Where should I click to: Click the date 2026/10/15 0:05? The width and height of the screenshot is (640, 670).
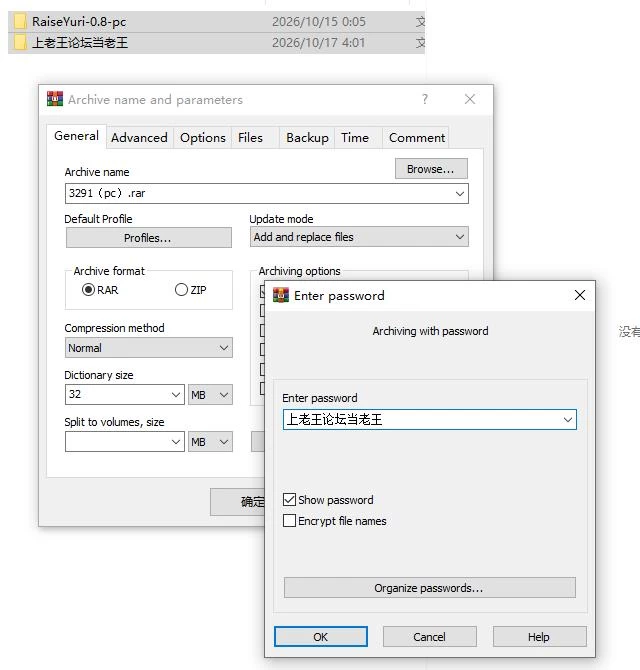319,21
